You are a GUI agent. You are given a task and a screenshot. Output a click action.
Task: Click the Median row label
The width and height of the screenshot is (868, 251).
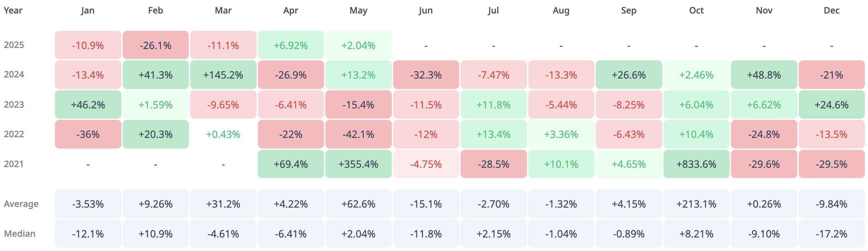coord(20,234)
